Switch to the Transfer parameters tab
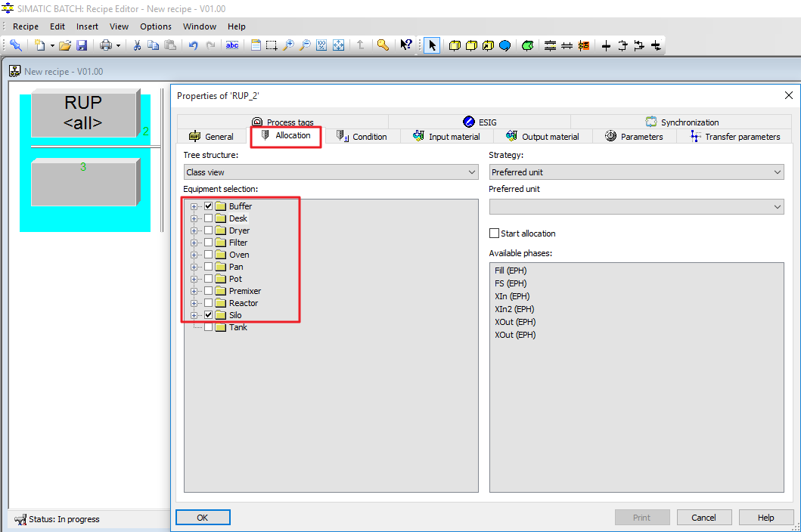Screen dimensions: 801x532 (735, 136)
